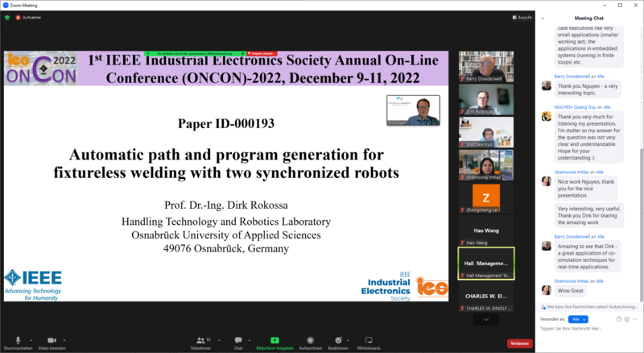644x353 pixels.
Task: Click the chat panel scrollbar
Action: click(641, 224)
